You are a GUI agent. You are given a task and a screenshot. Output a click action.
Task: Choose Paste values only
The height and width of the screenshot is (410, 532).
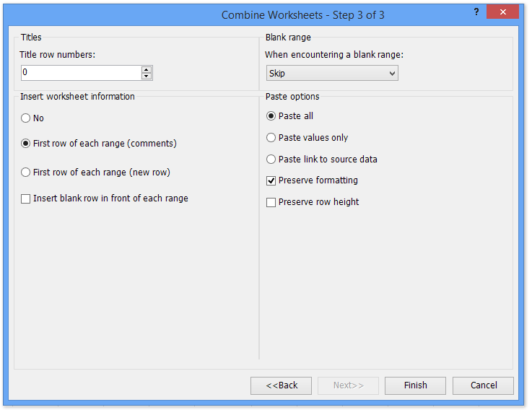pos(271,138)
